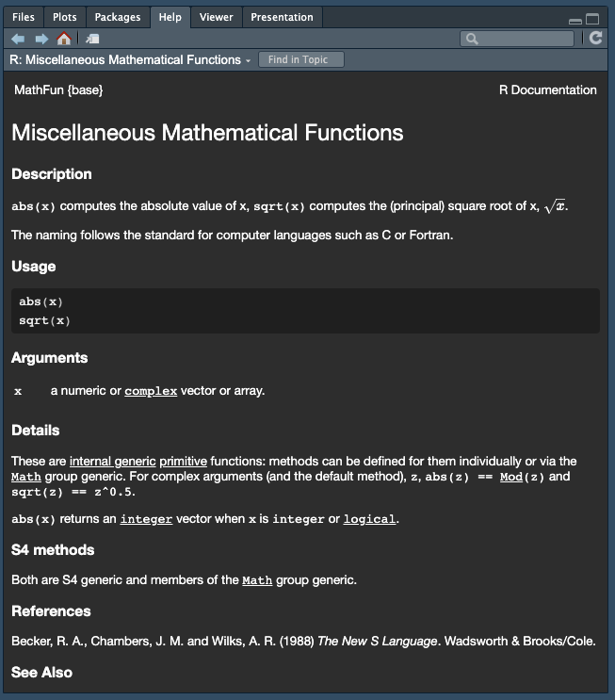This screenshot has height=700, width=615.
Task: Switch to the Files tab
Action: [24, 17]
